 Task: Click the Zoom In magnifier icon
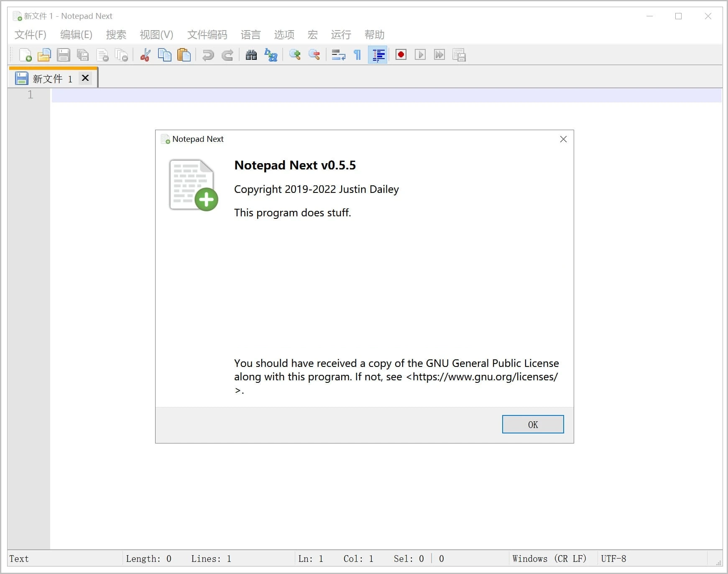[x=295, y=55]
